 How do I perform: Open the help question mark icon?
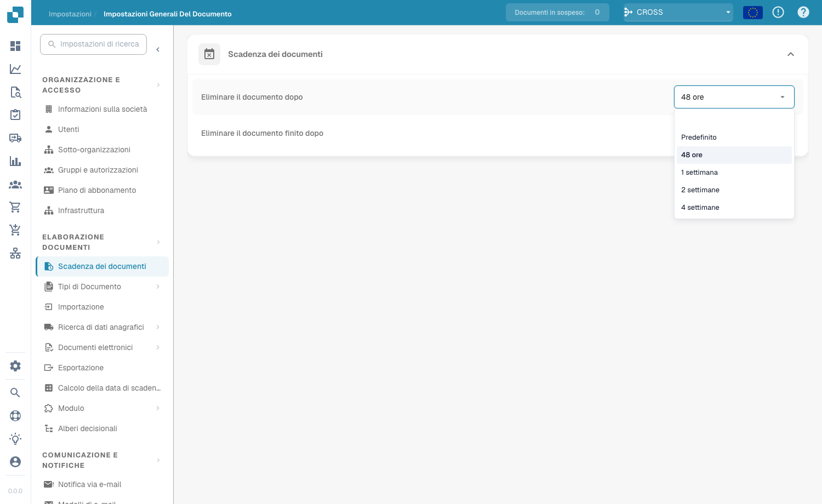pyautogui.click(x=803, y=12)
